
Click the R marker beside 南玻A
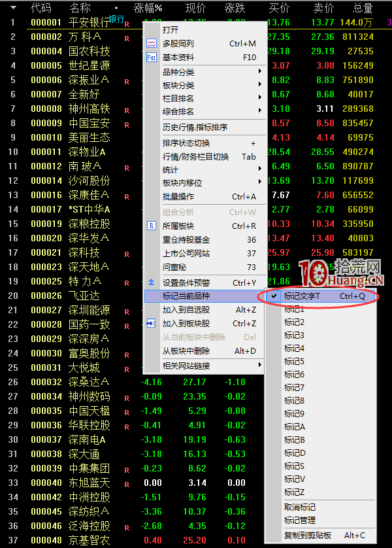point(127,168)
